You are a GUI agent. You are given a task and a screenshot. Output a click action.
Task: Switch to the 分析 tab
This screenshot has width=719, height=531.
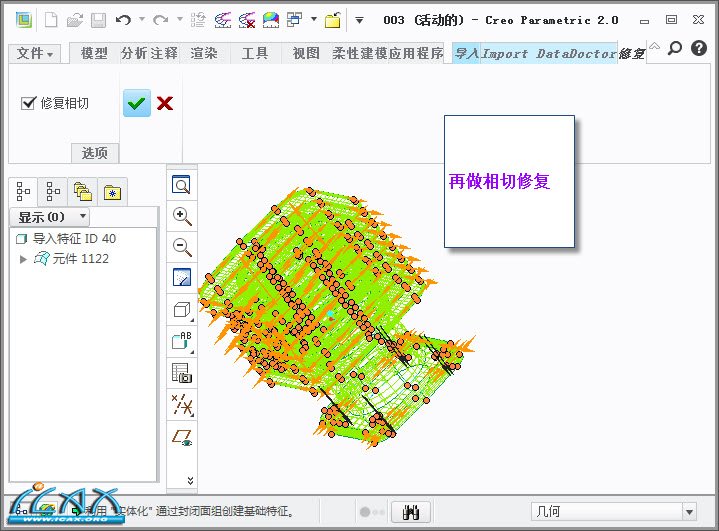point(135,53)
